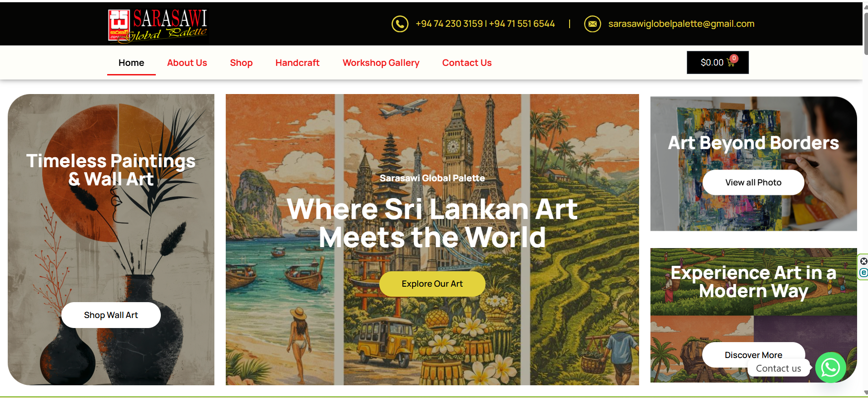Select Contact Us in navigation
Screen dimensions: 868x398
[467, 63]
